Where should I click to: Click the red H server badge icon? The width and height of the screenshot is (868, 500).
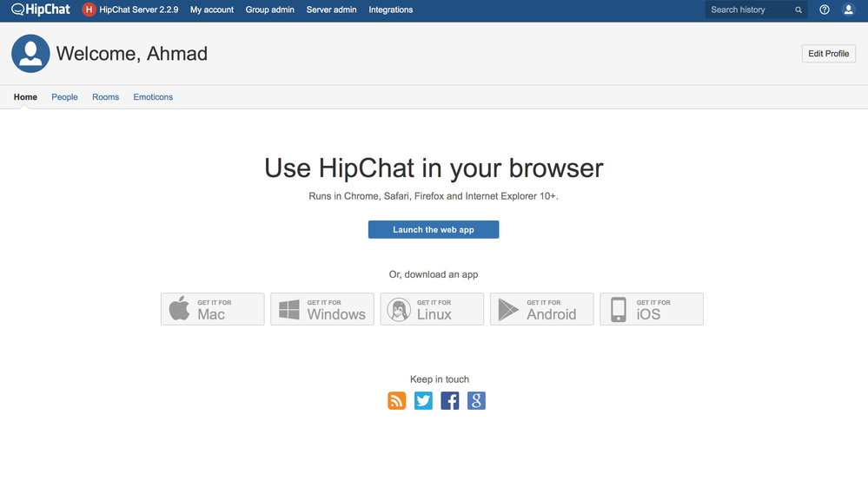point(89,10)
